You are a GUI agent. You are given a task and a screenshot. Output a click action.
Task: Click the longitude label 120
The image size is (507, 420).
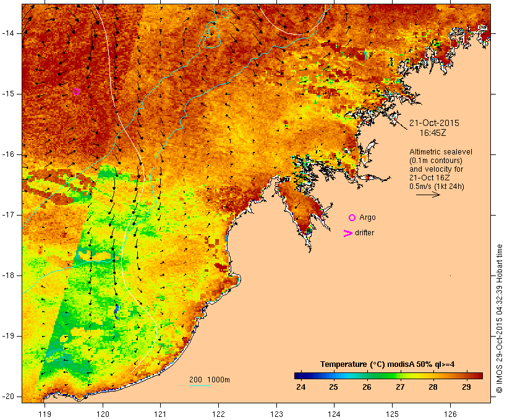[103, 414]
